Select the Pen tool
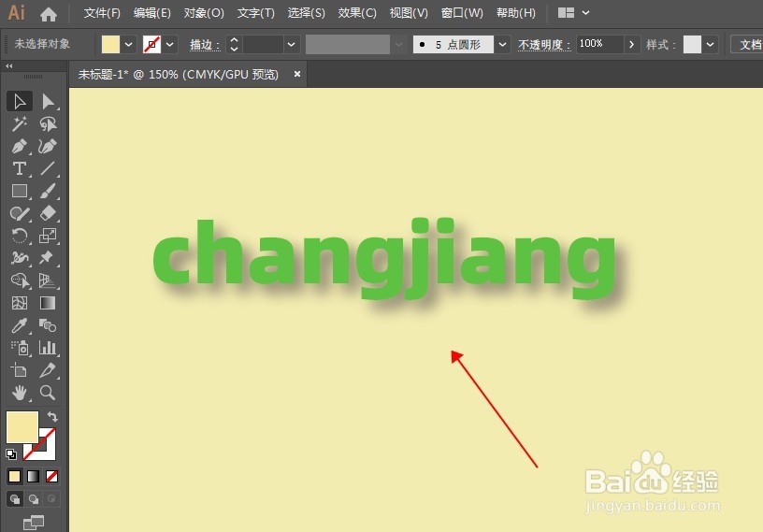Viewport: 763px width, 532px height. click(20, 147)
